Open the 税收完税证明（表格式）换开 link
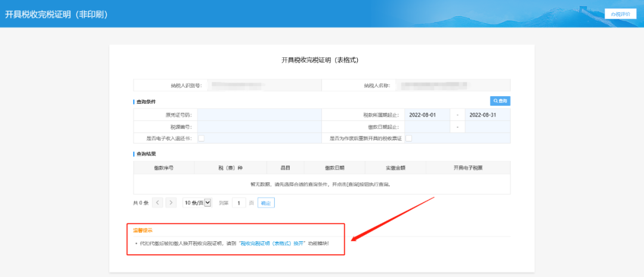This screenshot has width=644, height=277. click(x=272, y=244)
